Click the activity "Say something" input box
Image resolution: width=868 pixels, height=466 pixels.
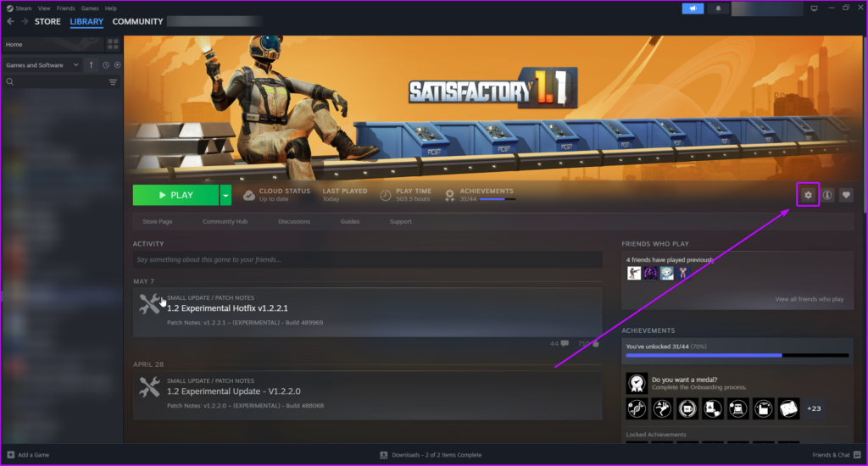point(368,259)
